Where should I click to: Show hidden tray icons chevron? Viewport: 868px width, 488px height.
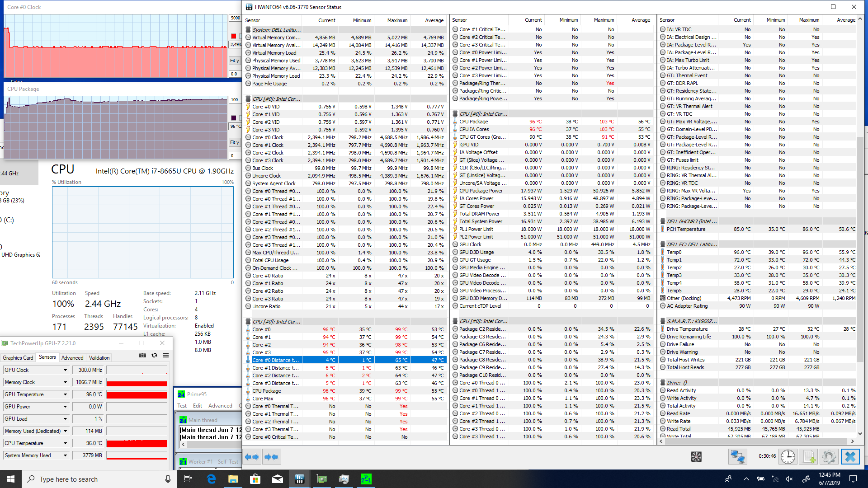746,479
